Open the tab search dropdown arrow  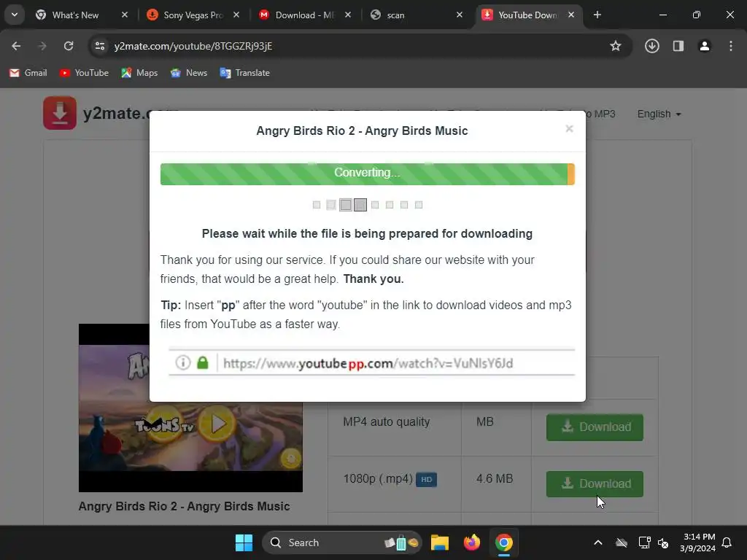tap(15, 15)
